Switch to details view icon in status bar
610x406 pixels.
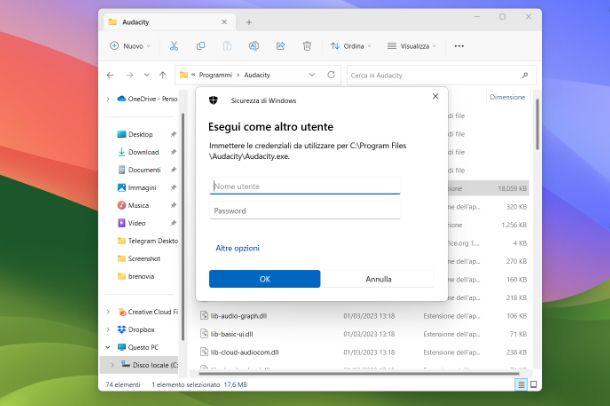click(x=521, y=385)
